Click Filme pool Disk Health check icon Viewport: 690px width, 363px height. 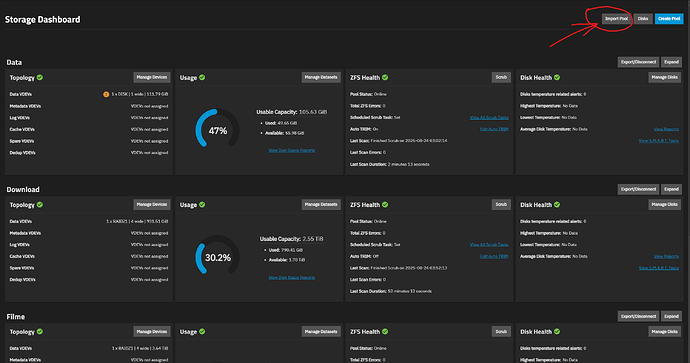pos(557,331)
